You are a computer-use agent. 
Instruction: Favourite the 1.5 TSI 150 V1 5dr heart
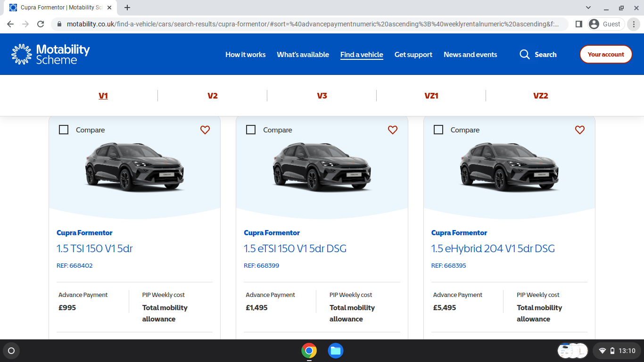click(205, 130)
